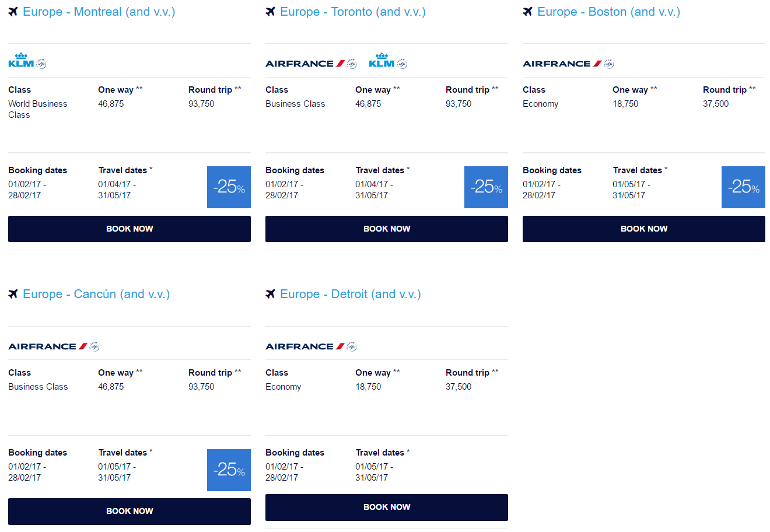The height and width of the screenshot is (532, 770).
Task: Select Montreal round trip miles 93,750
Action: coord(201,104)
